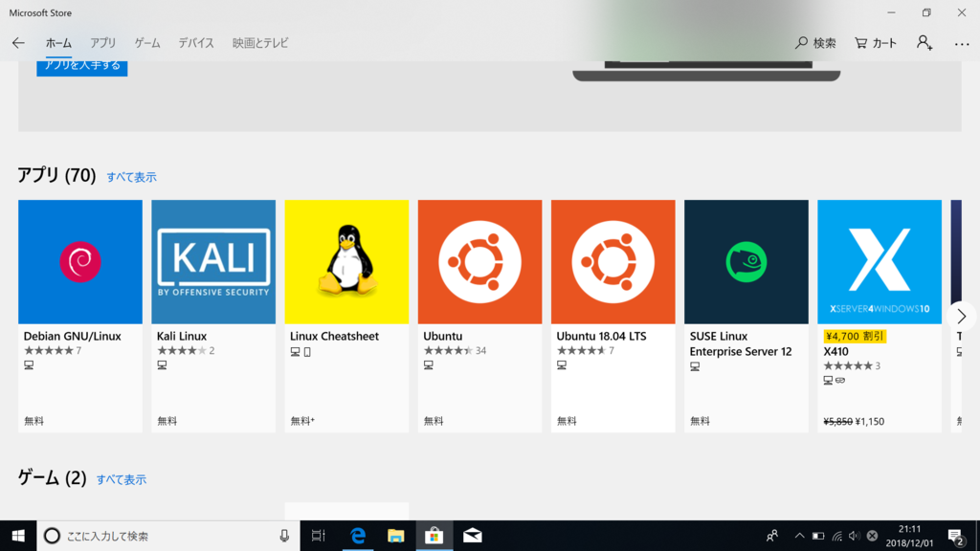Expand hidden system tray icons chevron
The height and width of the screenshot is (551, 980).
(799, 536)
